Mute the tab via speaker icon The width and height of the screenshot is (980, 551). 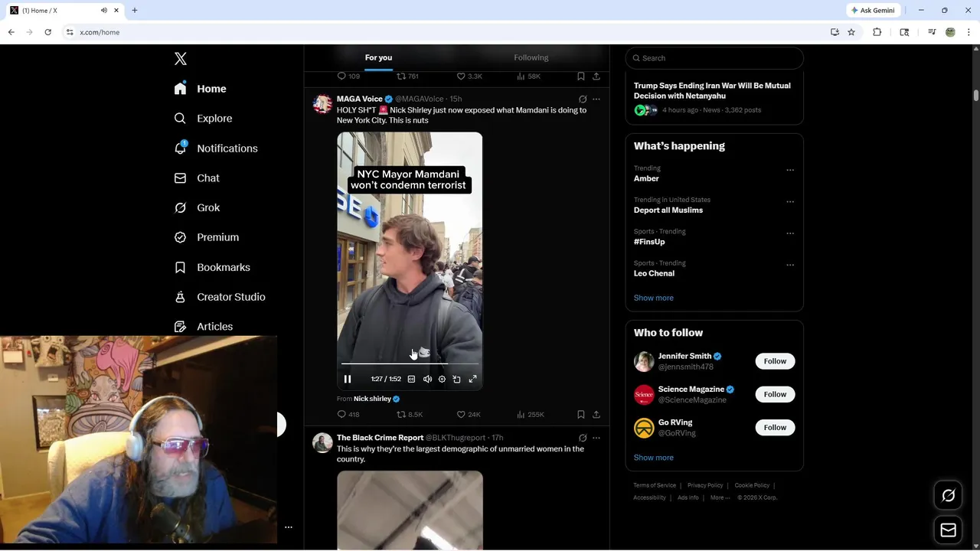[104, 11]
